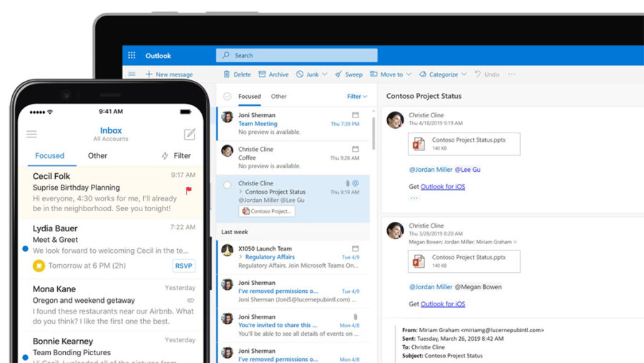This screenshot has width=644, height=363.
Task: Click the search magnifier icon
Action: [225, 55]
